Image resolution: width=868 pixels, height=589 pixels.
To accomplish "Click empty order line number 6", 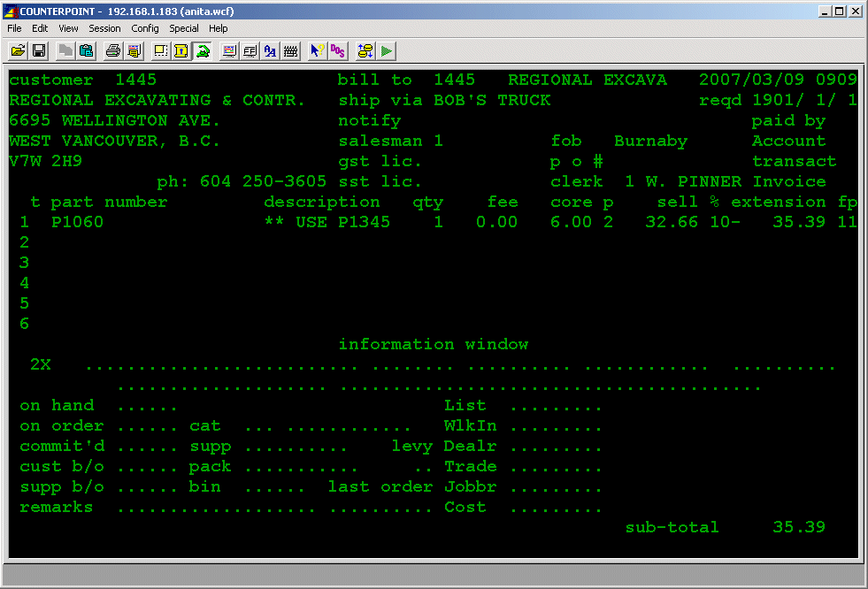I will coord(25,324).
